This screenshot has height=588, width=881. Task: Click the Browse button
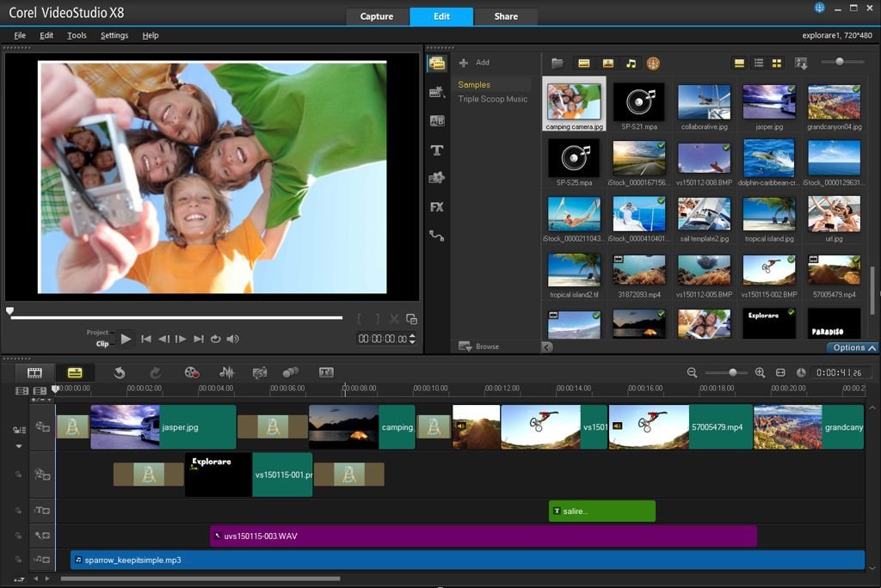478,346
